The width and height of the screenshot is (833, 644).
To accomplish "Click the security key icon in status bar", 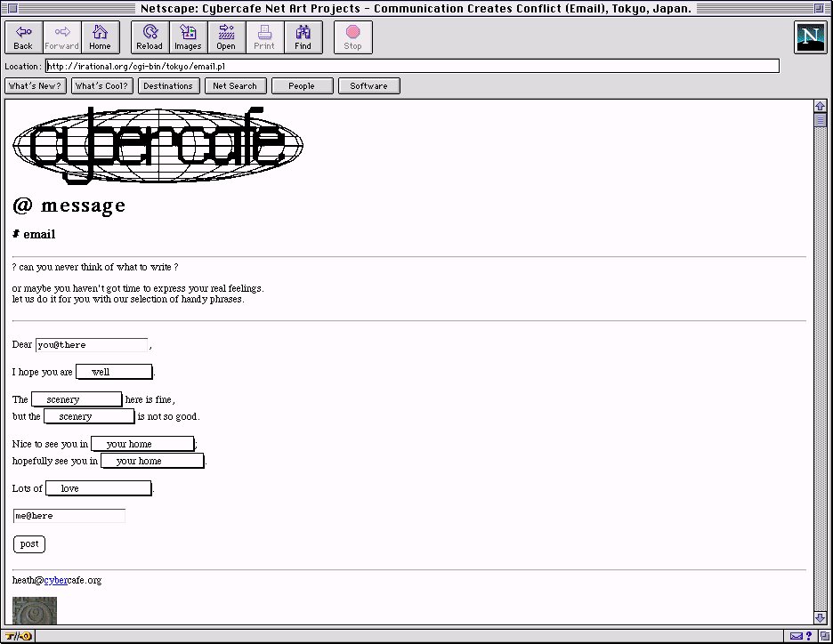I will click(x=19, y=636).
